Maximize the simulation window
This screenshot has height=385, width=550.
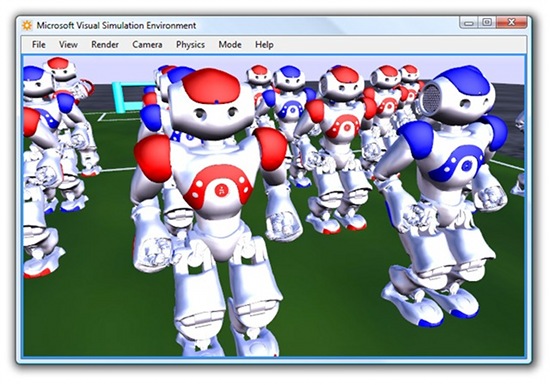pos(487,23)
